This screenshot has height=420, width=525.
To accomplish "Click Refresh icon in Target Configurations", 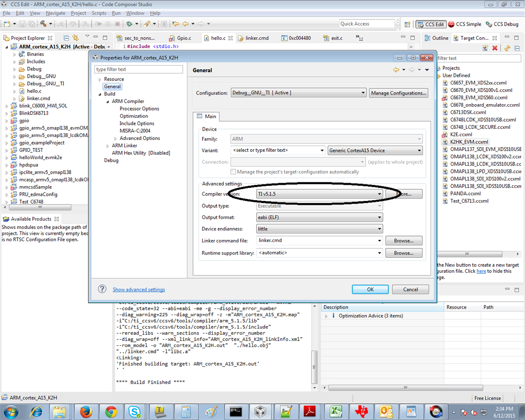I will click(x=507, y=48).
